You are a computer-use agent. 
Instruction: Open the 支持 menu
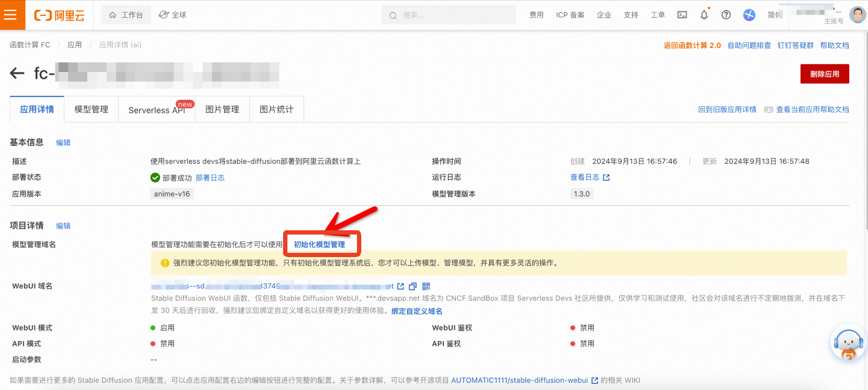tap(630, 15)
